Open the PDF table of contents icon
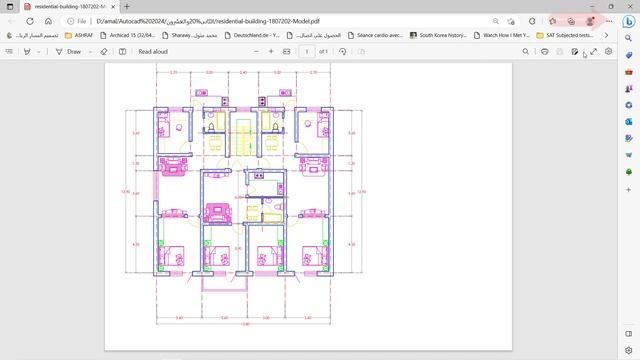Image resolution: width=640 pixels, height=360 pixels. point(9,51)
